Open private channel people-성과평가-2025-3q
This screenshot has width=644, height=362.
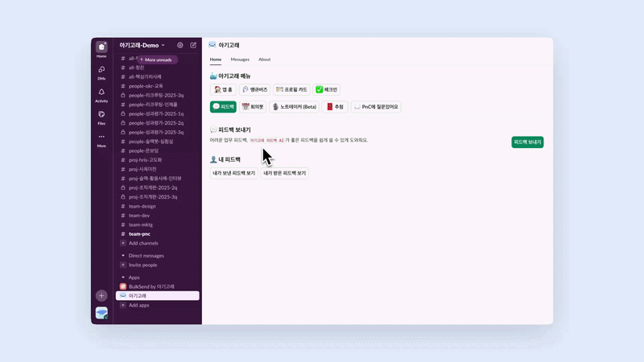[x=158, y=132]
